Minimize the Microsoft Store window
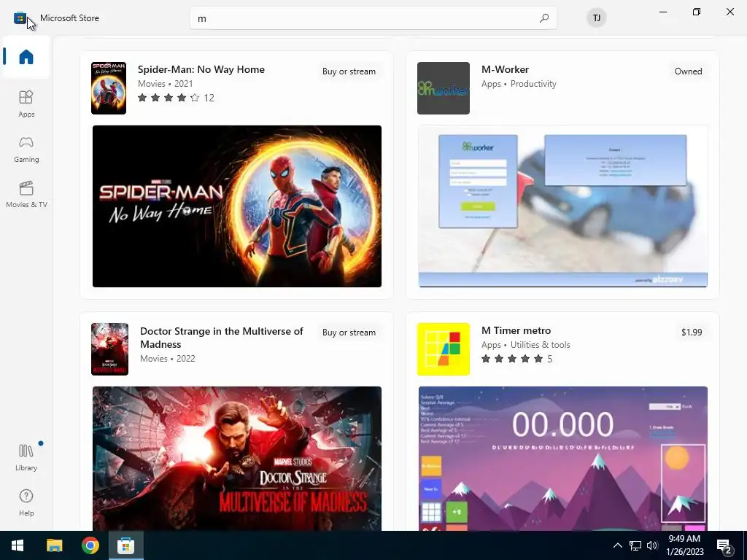747x560 pixels. point(662,12)
